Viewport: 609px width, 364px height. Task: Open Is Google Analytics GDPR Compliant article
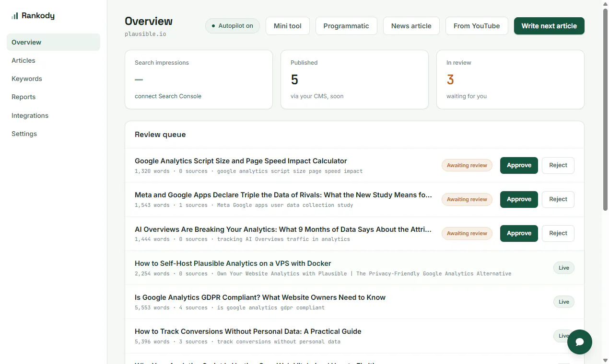260,297
